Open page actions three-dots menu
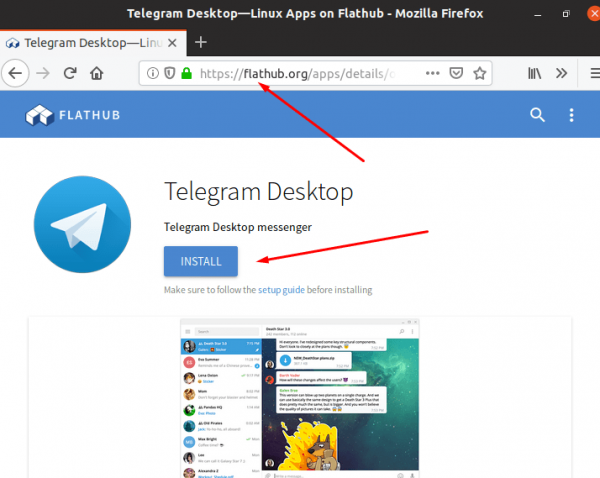Viewport: 600px width, 478px height. pyautogui.click(x=432, y=73)
